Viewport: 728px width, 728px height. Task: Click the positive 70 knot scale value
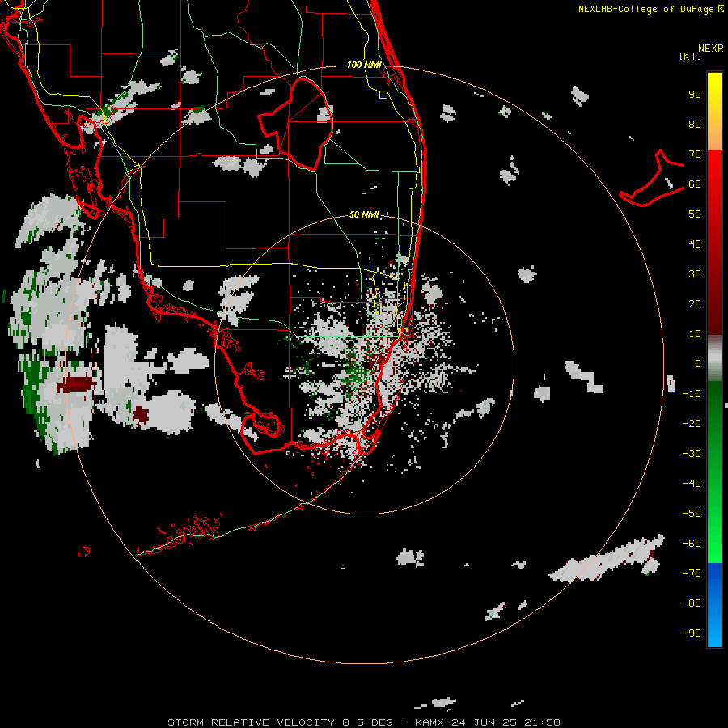tap(695, 154)
